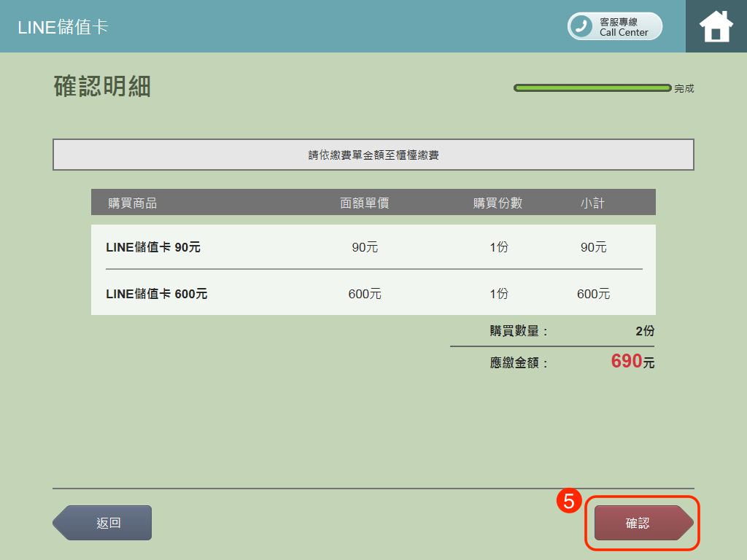This screenshot has height=560, width=747.
Task: Click the 小計 column header
Action: tap(592, 203)
